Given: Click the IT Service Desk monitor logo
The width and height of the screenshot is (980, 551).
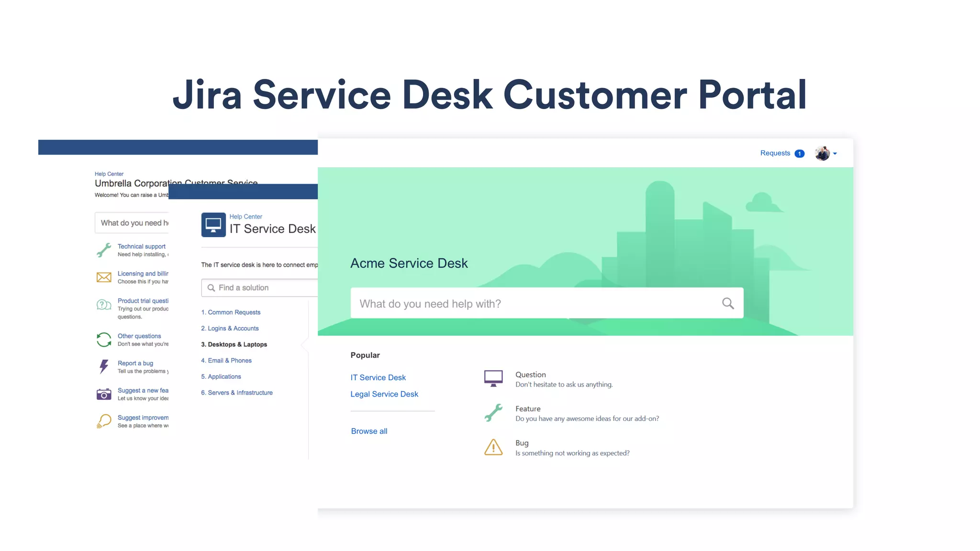Looking at the screenshot, I should (213, 225).
